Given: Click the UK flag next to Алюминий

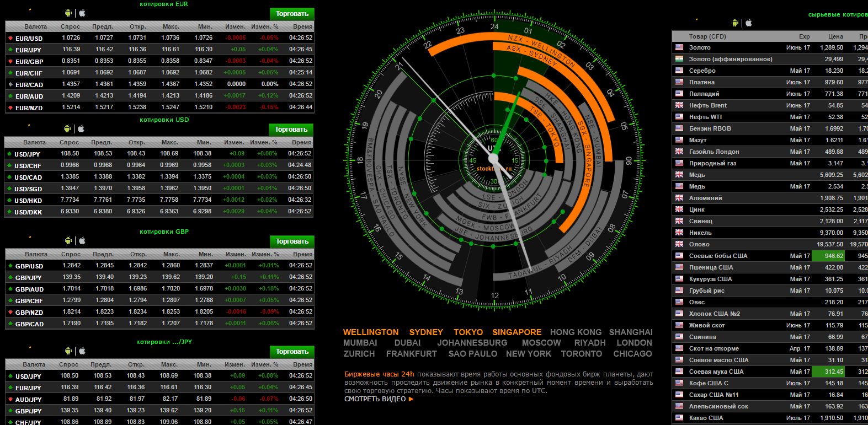Looking at the screenshot, I should (679, 198).
